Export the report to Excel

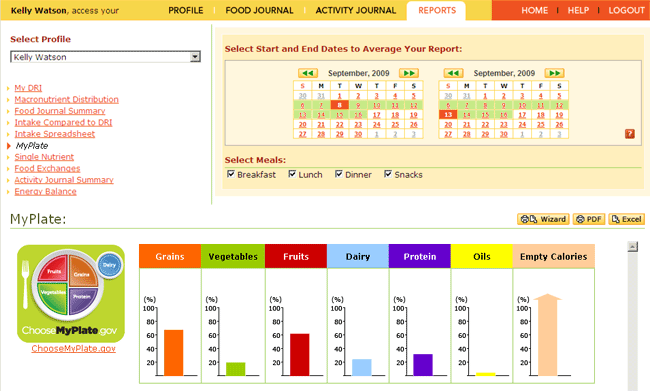point(626,219)
